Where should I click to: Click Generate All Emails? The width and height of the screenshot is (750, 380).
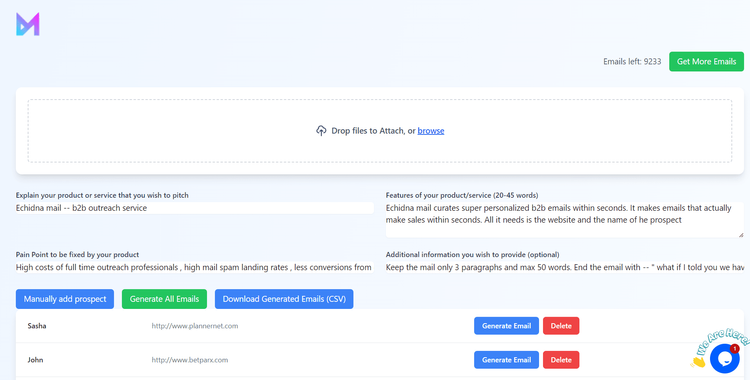coord(164,299)
